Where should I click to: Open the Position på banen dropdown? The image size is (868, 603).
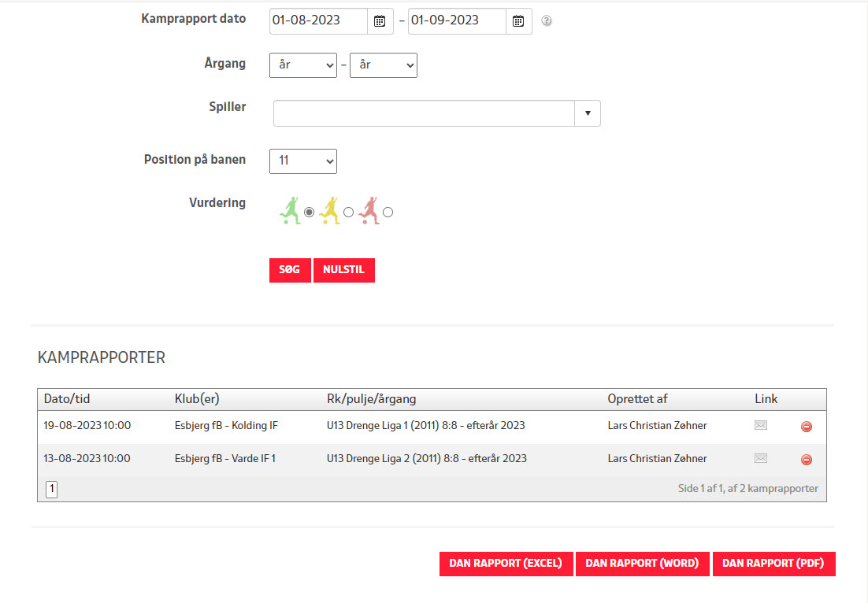[303, 161]
